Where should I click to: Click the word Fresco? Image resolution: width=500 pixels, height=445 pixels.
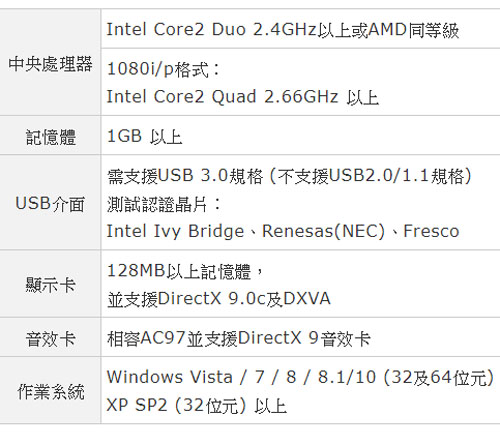click(x=431, y=231)
